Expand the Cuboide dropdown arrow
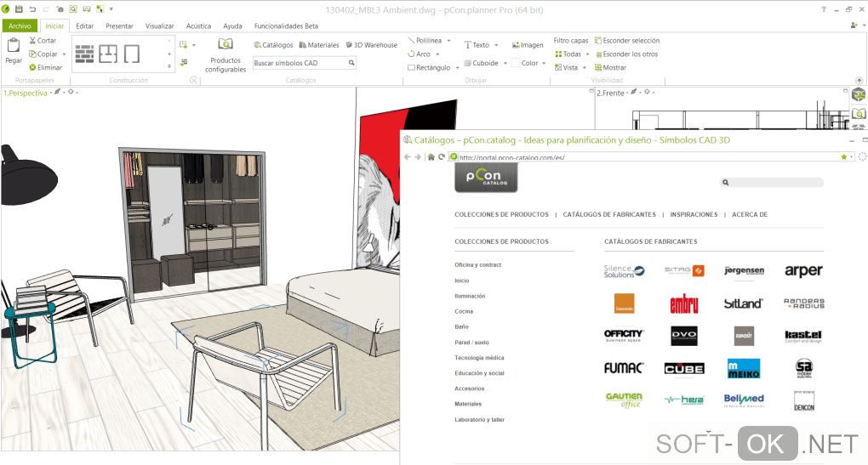 [505, 63]
